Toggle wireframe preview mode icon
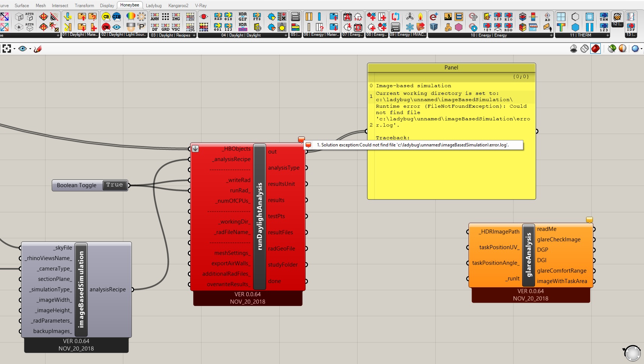This screenshot has width=644, height=364. click(x=585, y=49)
